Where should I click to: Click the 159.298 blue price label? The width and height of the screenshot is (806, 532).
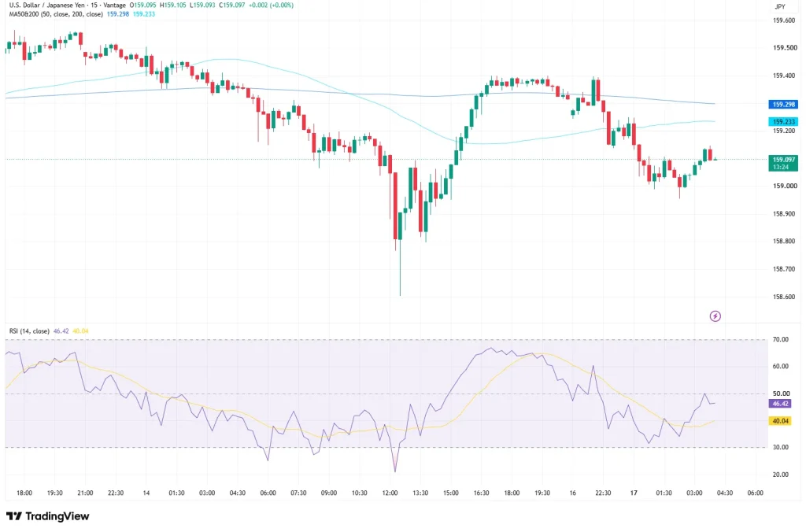(783, 105)
